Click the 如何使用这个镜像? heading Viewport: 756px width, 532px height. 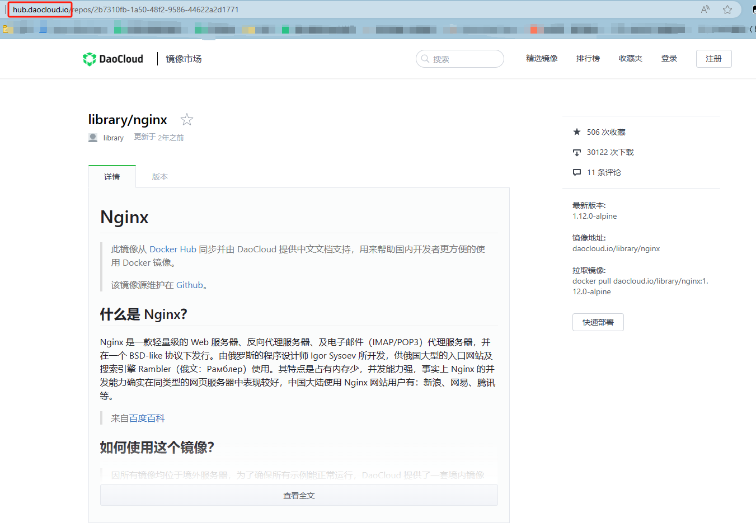[x=157, y=448]
